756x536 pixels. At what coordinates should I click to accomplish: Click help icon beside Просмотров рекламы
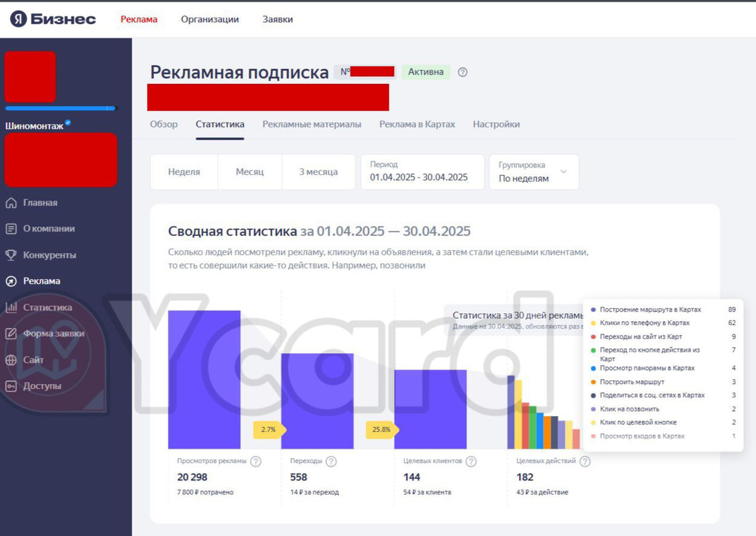coord(256,461)
